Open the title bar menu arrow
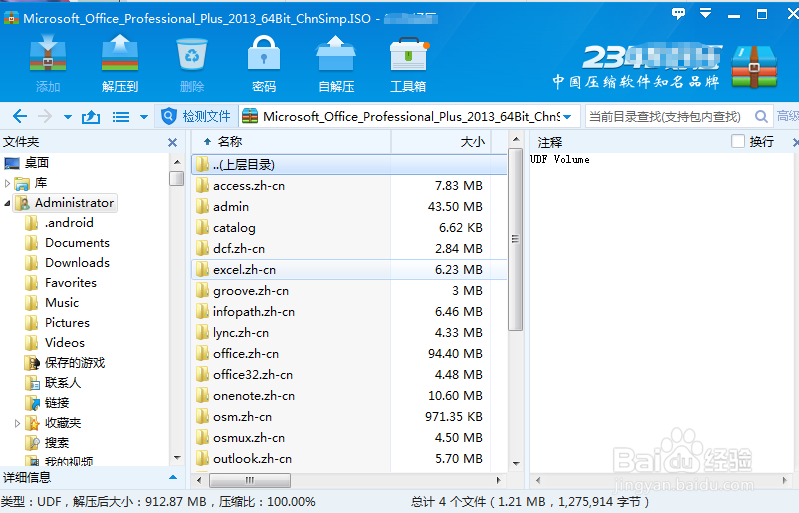 coord(706,13)
